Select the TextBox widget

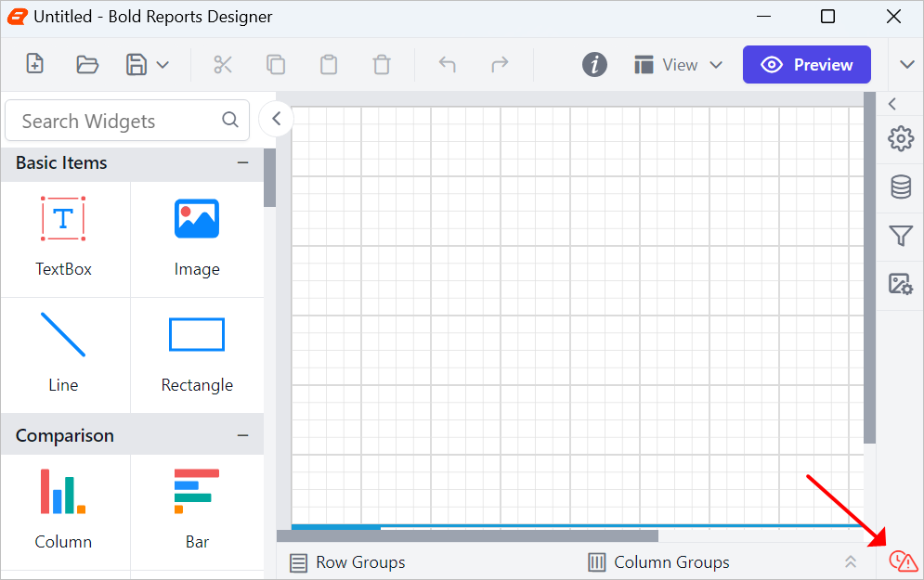pyautogui.click(x=64, y=238)
